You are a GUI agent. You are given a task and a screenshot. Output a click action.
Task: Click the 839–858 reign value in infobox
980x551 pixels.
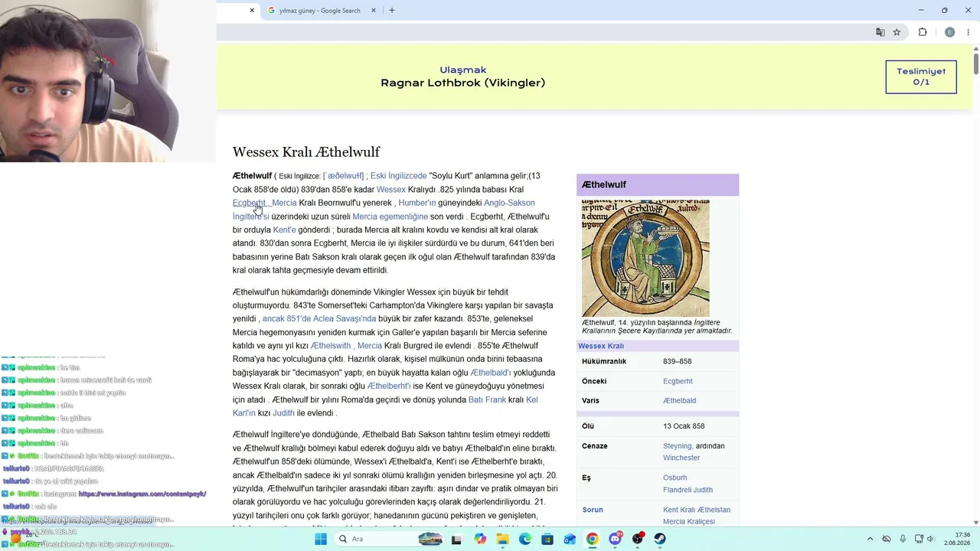tap(678, 361)
